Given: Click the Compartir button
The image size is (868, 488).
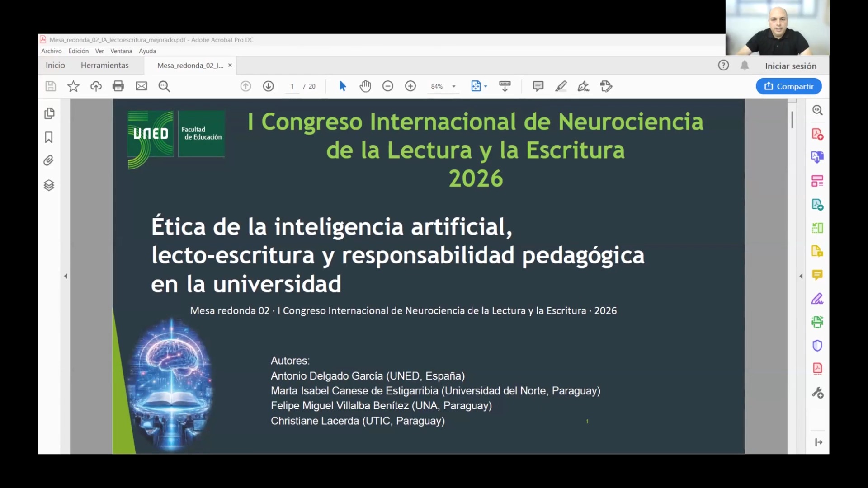Looking at the screenshot, I should (789, 86).
